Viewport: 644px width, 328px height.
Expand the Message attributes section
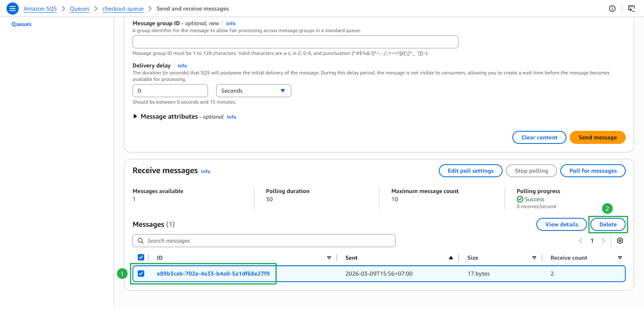[x=135, y=116]
